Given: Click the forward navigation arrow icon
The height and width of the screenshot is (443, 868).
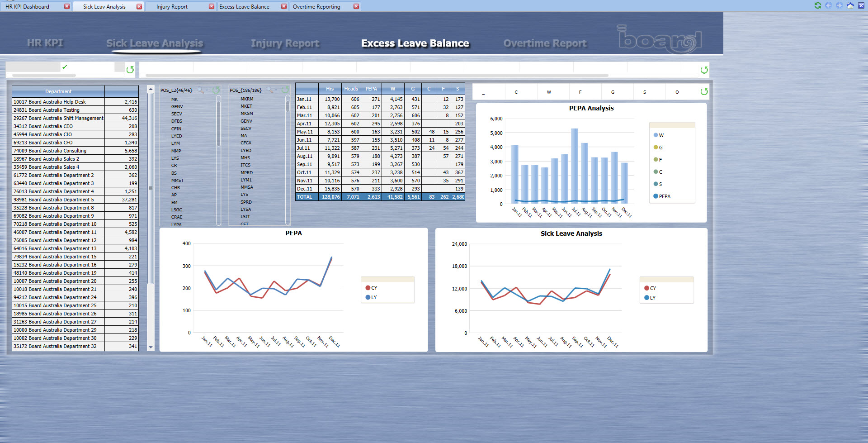Looking at the screenshot, I should coord(839,5).
